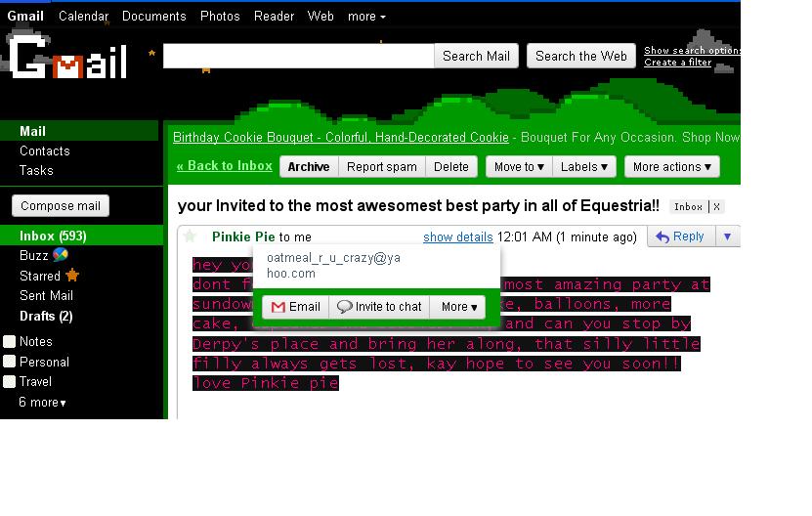Click sender name Pinkie Pie

click(x=243, y=236)
